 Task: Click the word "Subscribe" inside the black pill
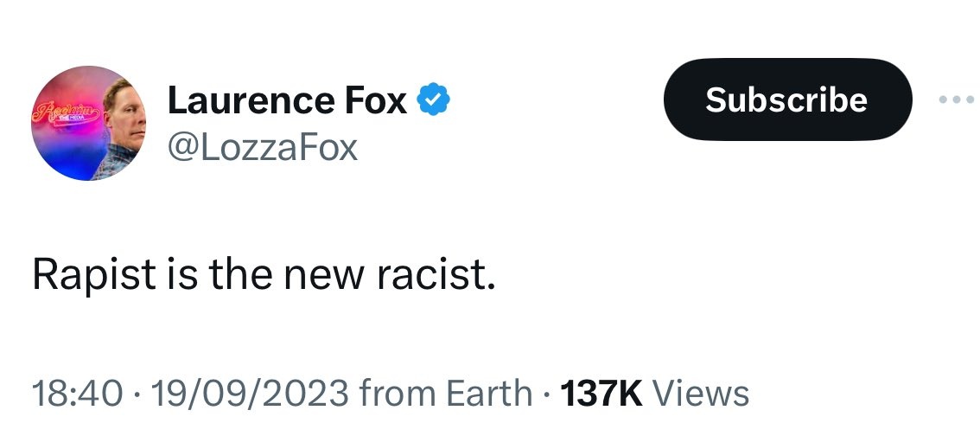pyautogui.click(x=786, y=100)
